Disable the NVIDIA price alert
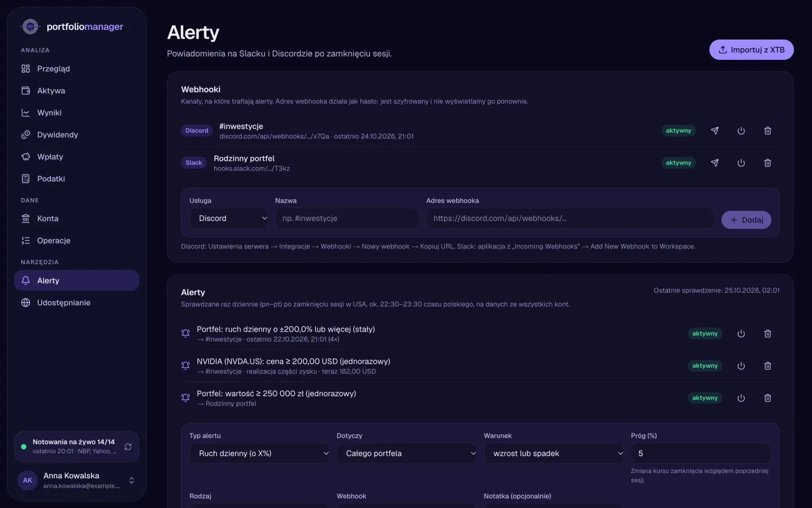The width and height of the screenshot is (812, 508). coord(741,366)
